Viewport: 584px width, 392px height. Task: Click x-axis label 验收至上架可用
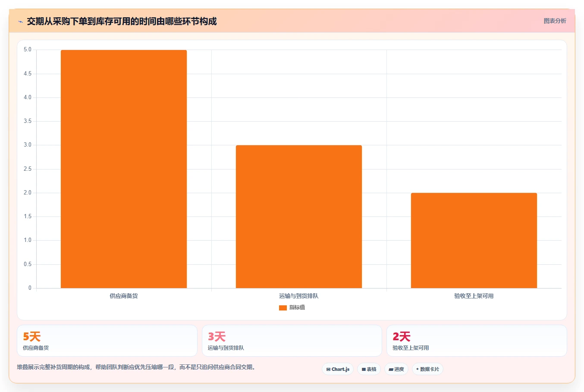click(x=474, y=296)
